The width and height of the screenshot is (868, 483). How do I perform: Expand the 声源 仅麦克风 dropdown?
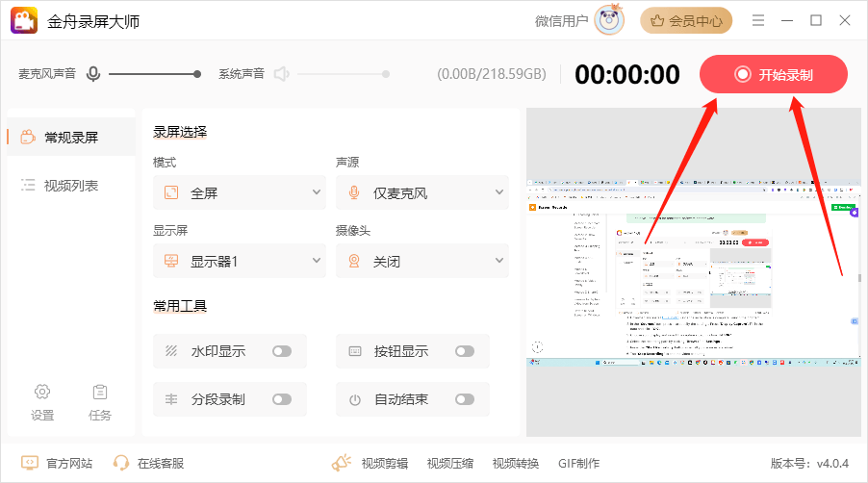click(x=421, y=192)
